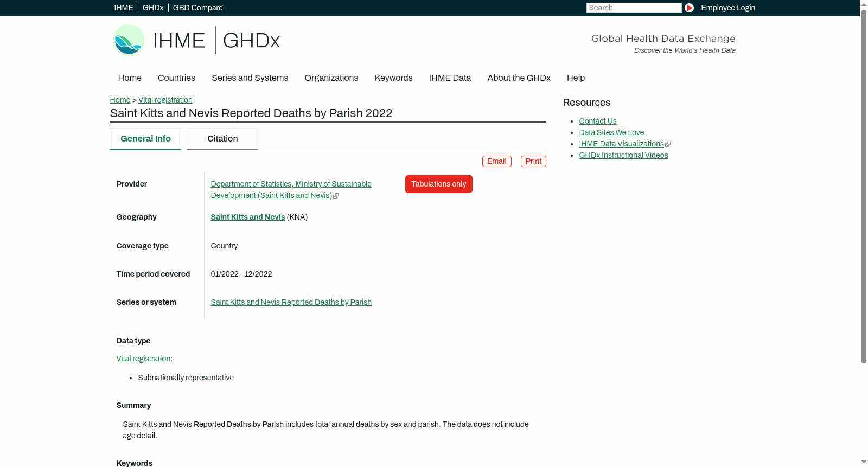Image resolution: width=868 pixels, height=467 pixels.
Task: Click the page title Saint Kitts and Nevis Reported Deaths
Action: click(251, 113)
